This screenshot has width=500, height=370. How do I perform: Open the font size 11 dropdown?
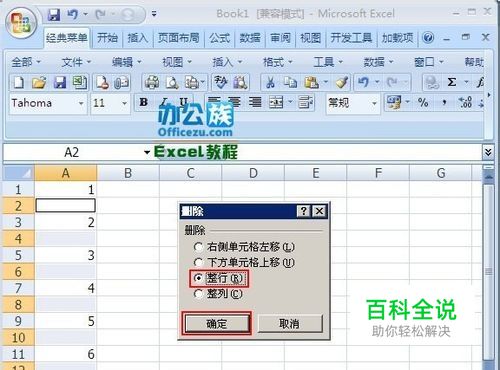click(x=124, y=103)
